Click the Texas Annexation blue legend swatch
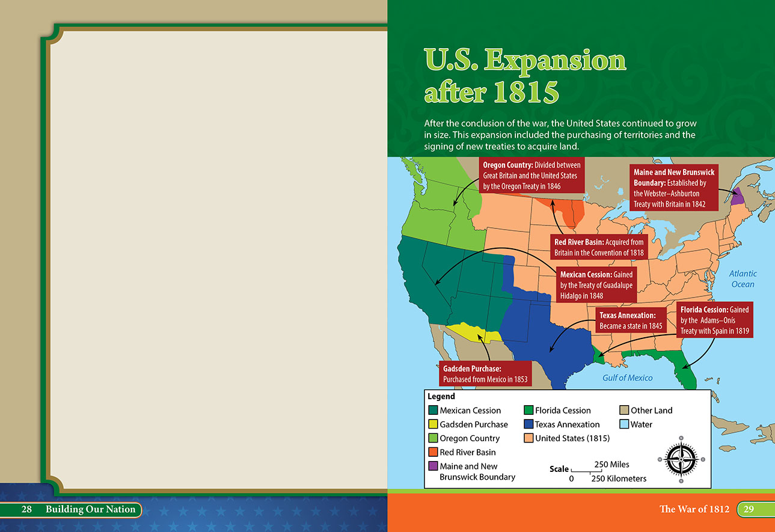The height and width of the screenshot is (532, 775). tap(528, 424)
